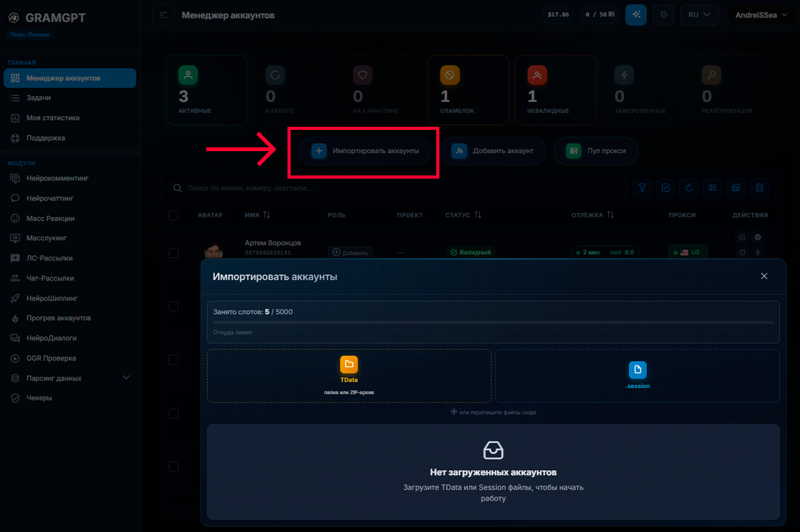Click the Добавить аккаунт button
The height and width of the screenshot is (532, 800).
tap(493, 151)
